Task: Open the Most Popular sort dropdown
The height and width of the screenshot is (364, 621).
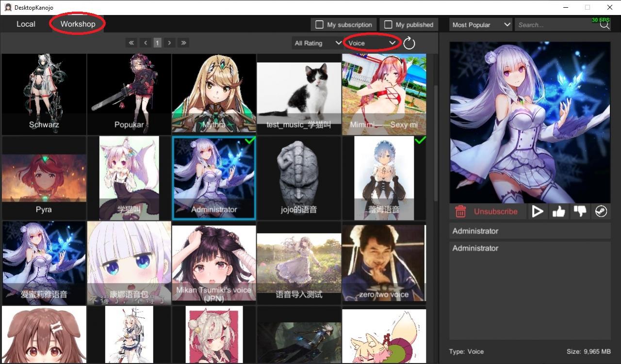Action: click(x=481, y=25)
